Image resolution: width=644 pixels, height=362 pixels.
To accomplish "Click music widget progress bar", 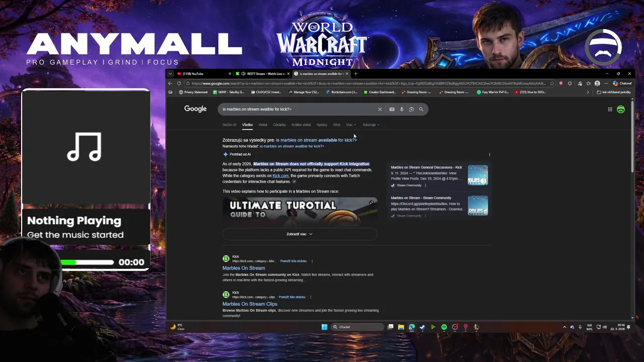I will pos(87,262).
